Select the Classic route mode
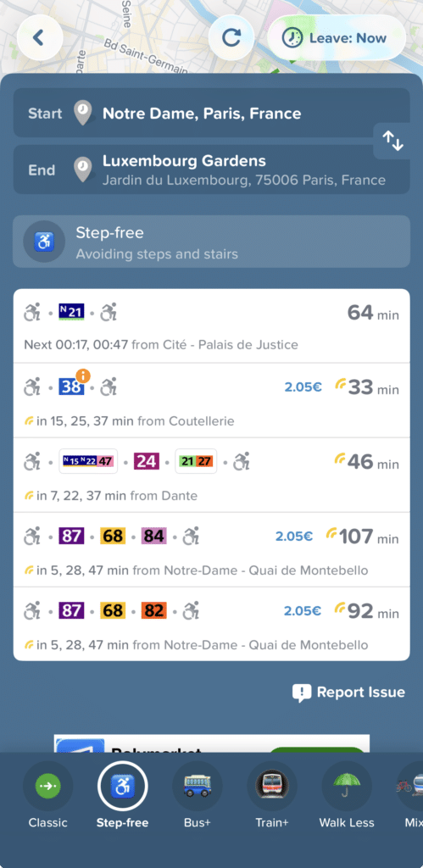 (x=47, y=786)
